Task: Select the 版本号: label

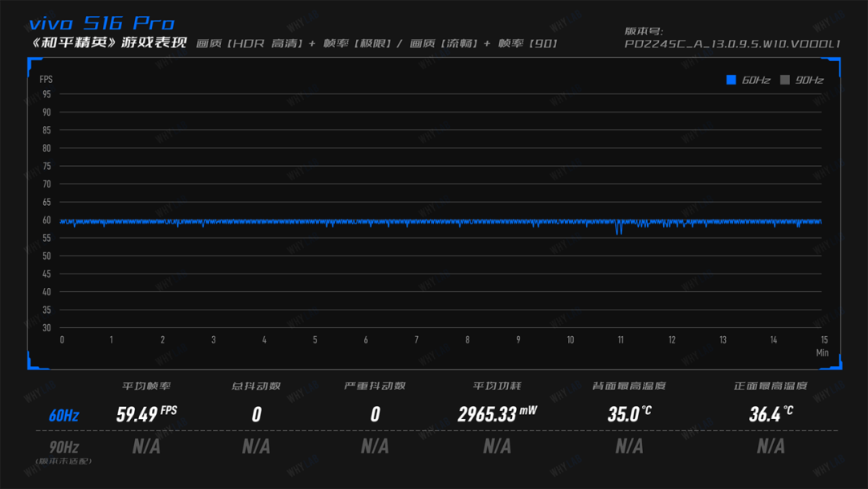Action: click(x=644, y=31)
